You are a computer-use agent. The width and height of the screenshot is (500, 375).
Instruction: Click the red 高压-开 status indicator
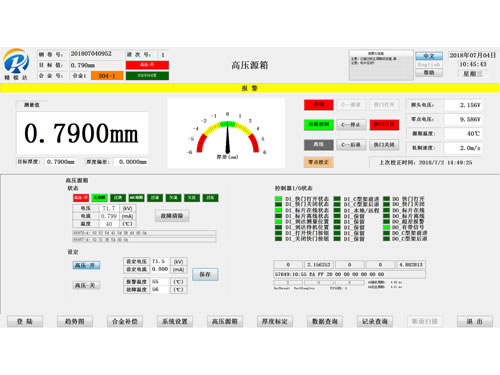(81, 198)
